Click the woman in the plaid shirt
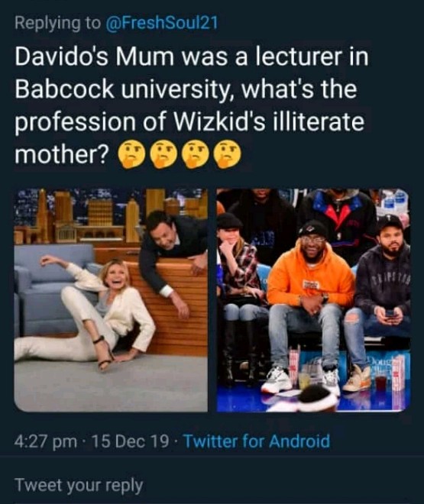424x504 pixels. coord(241,289)
